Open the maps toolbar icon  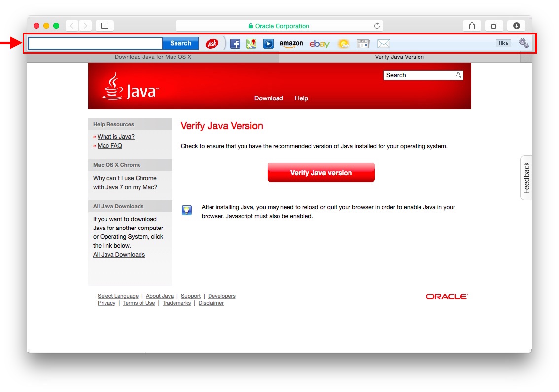(251, 44)
